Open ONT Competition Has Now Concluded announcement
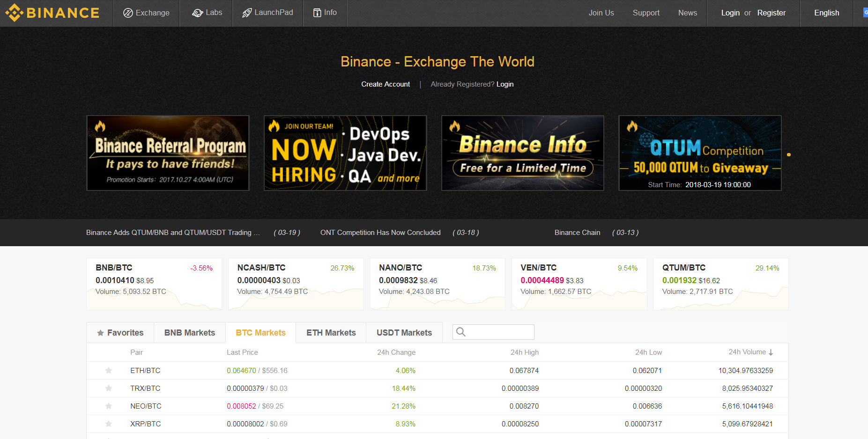This screenshot has height=439, width=868. pos(380,233)
